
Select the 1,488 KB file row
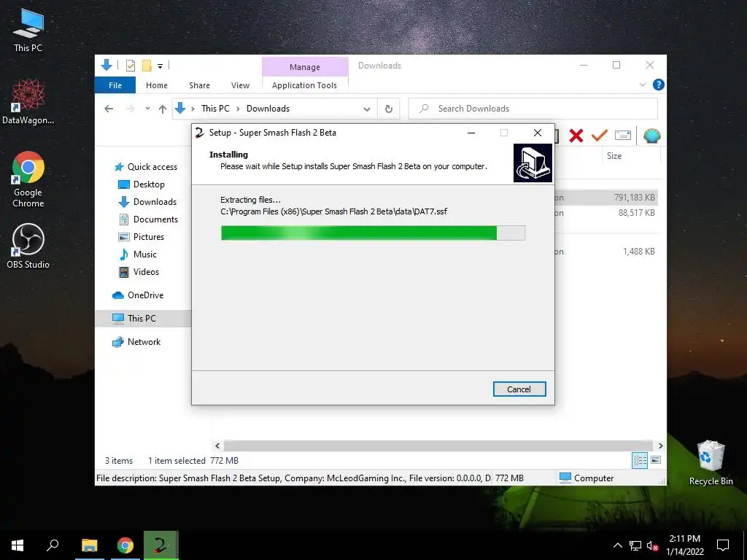click(606, 252)
